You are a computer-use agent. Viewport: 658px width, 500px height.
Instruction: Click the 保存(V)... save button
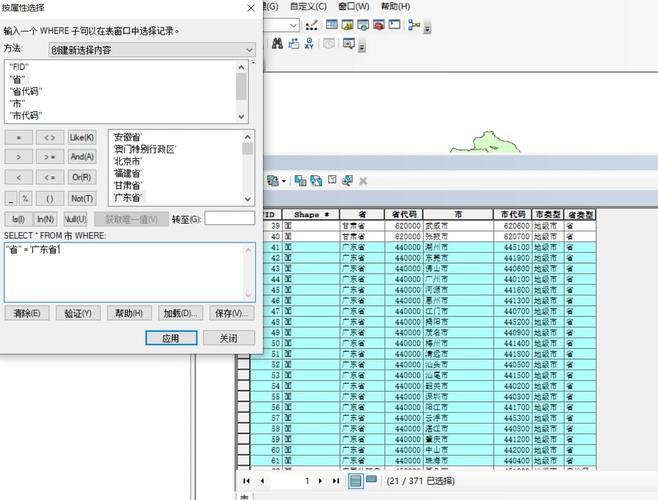[x=232, y=313]
